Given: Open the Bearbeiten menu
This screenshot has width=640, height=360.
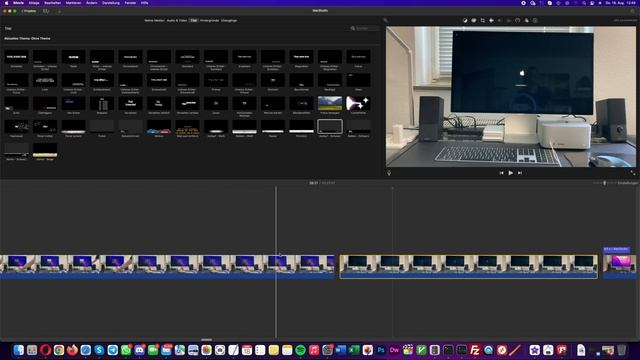Looking at the screenshot, I should coord(53,3).
